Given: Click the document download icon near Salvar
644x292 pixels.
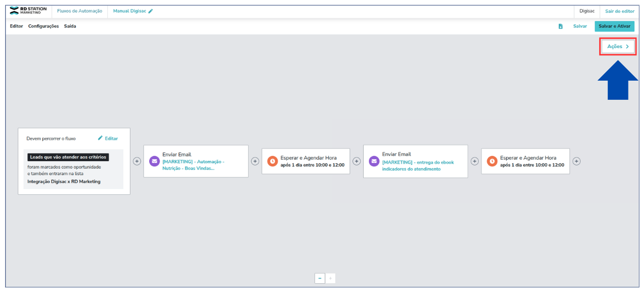Looking at the screenshot, I should [560, 26].
